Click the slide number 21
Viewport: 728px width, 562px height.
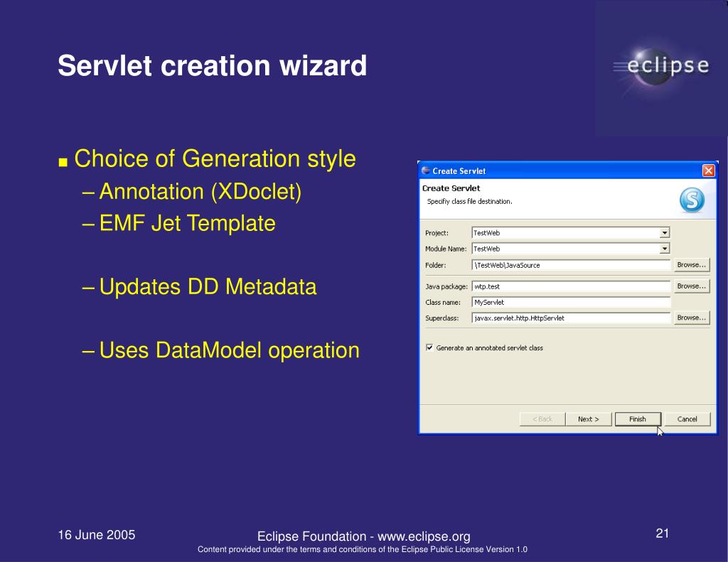point(662,534)
